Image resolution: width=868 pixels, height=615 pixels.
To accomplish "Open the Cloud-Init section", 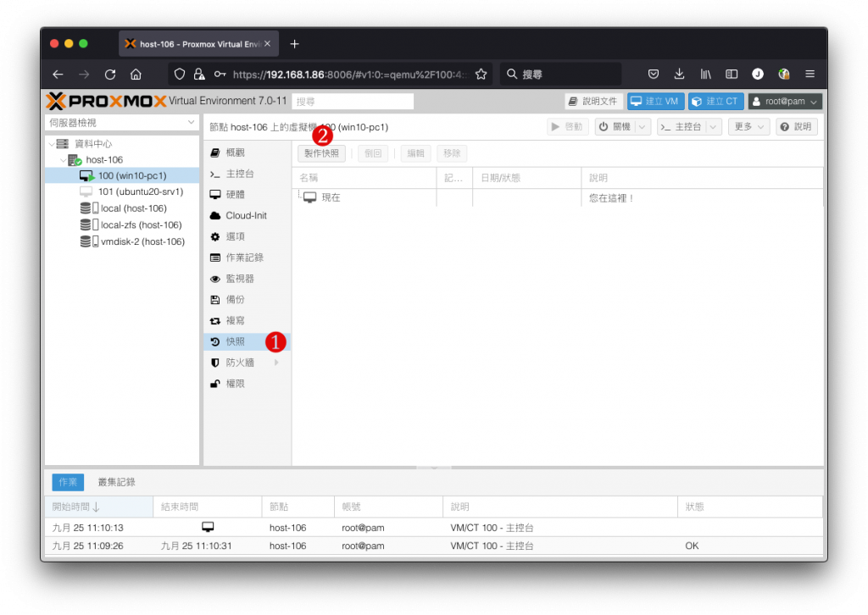I will pos(247,216).
